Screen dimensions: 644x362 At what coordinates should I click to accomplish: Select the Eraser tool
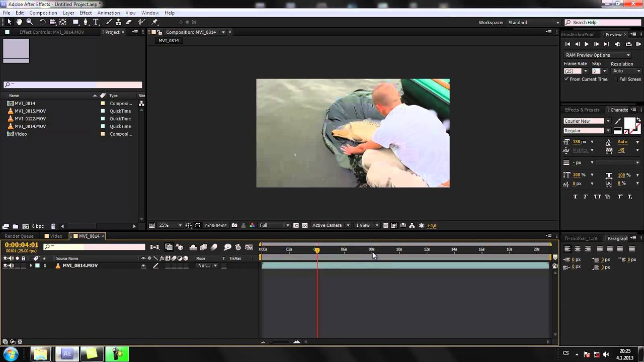[129, 22]
